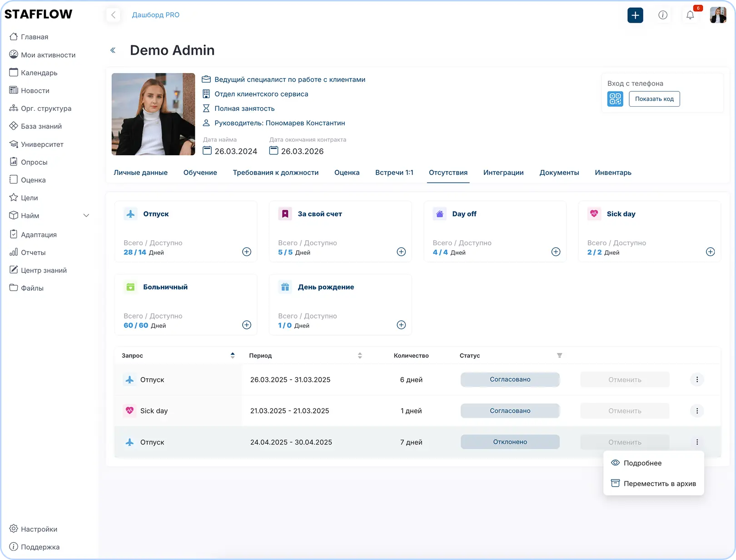Click plus on Sick day card
Screen dimensions: 736x560
[x=711, y=252]
